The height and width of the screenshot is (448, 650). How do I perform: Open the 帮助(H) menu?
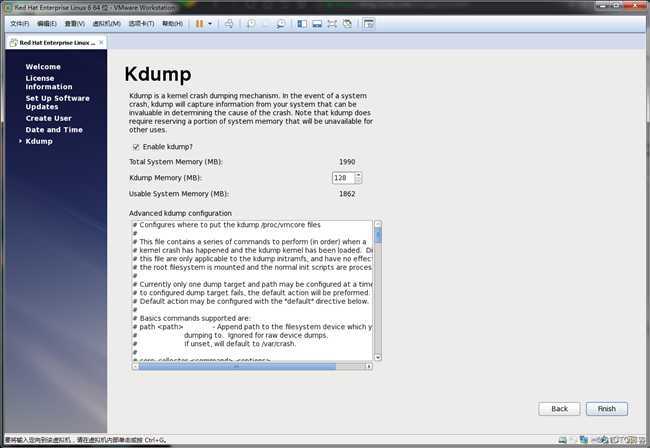(x=172, y=24)
